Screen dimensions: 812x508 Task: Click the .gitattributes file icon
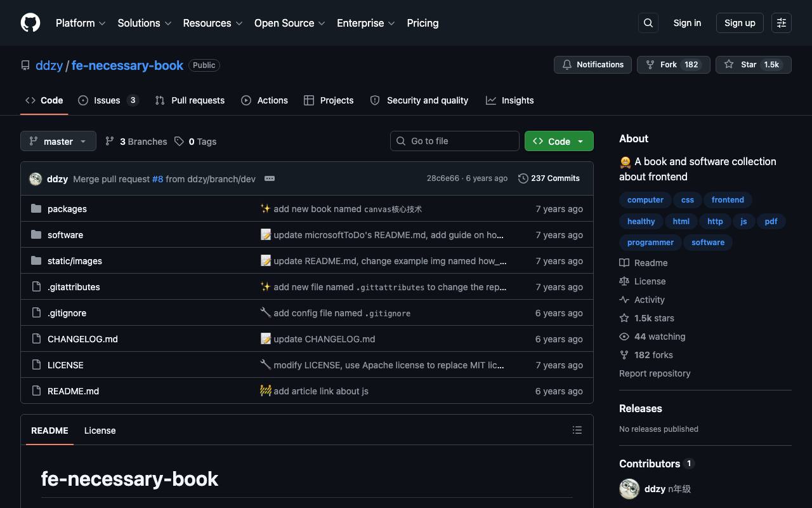36,287
